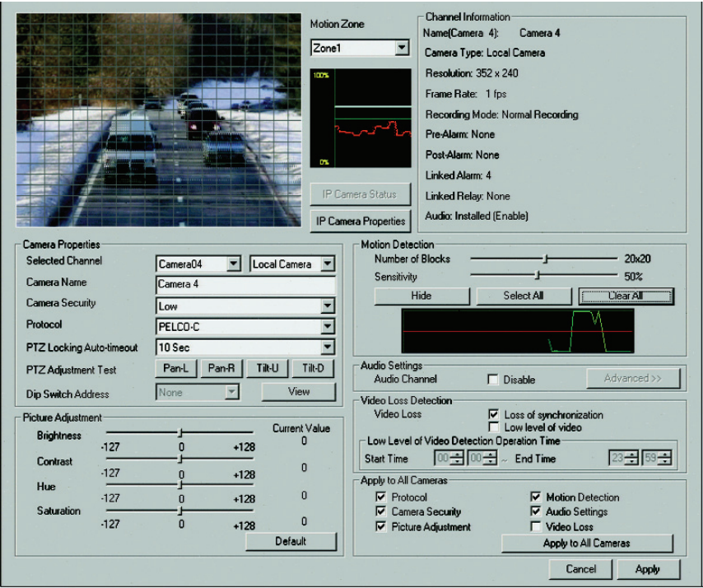
Task: Enable the Video Loss checkbox
Action: pos(534,527)
